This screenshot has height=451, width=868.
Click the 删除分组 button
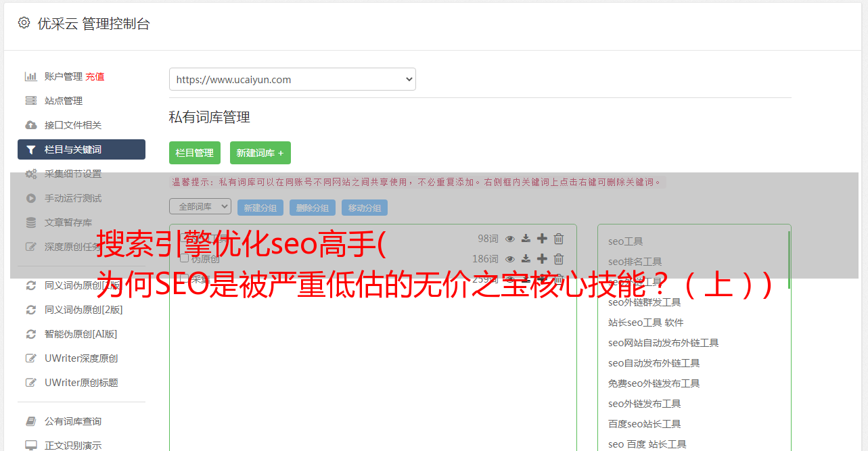tap(313, 208)
